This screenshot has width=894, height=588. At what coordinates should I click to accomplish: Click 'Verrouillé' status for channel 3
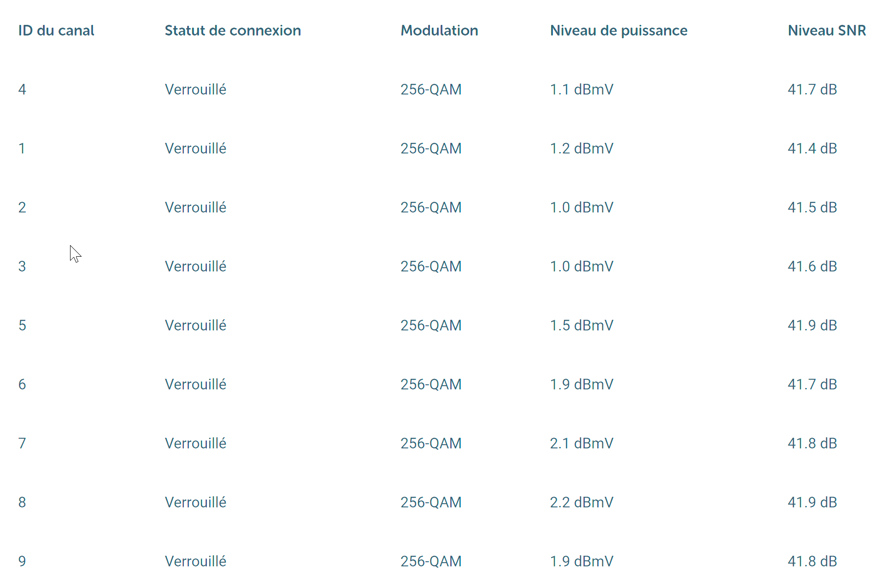point(195,266)
